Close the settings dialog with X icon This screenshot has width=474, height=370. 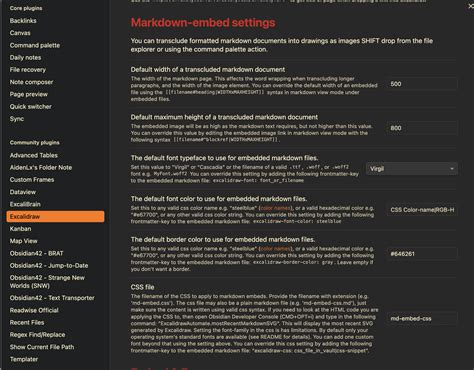click(x=471, y=6)
